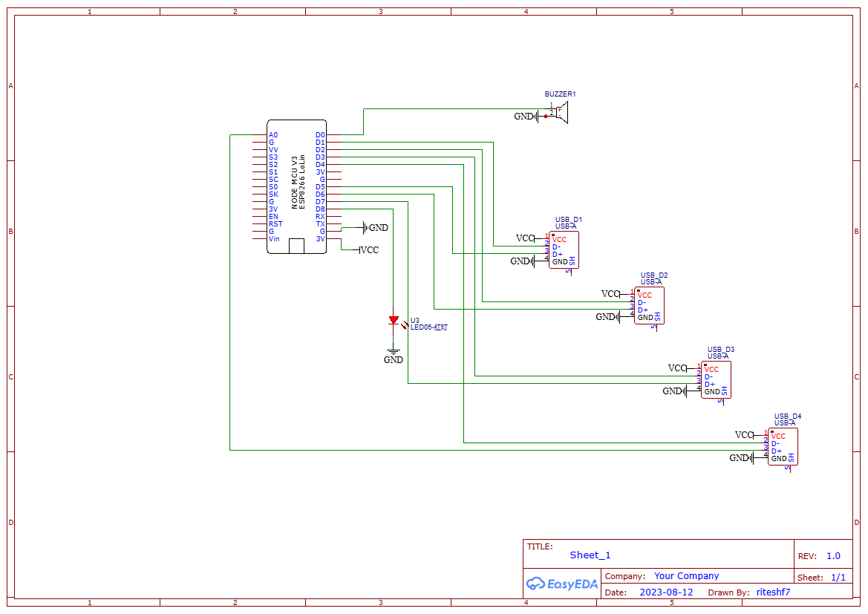Click the GND symbol beside the buzzer
Viewport: 868px width, 614px height.
pos(526,117)
